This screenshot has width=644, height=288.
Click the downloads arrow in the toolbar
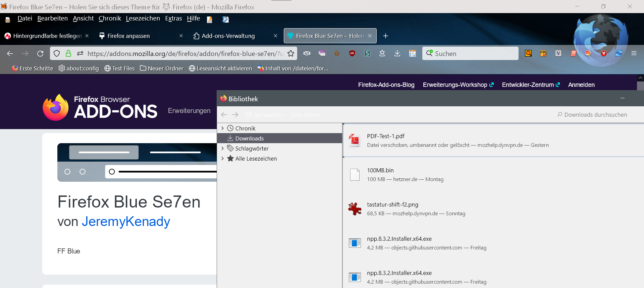tap(397, 53)
